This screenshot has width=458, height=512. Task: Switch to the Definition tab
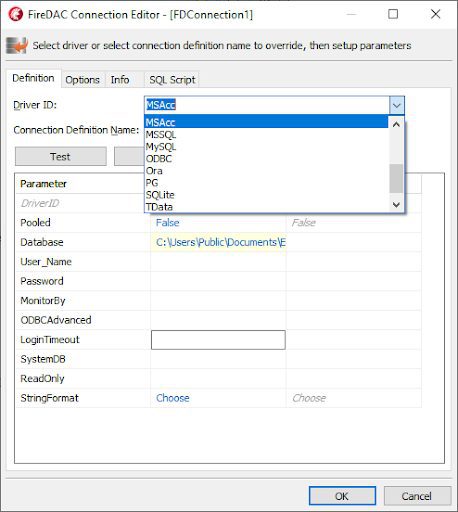tap(33, 78)
